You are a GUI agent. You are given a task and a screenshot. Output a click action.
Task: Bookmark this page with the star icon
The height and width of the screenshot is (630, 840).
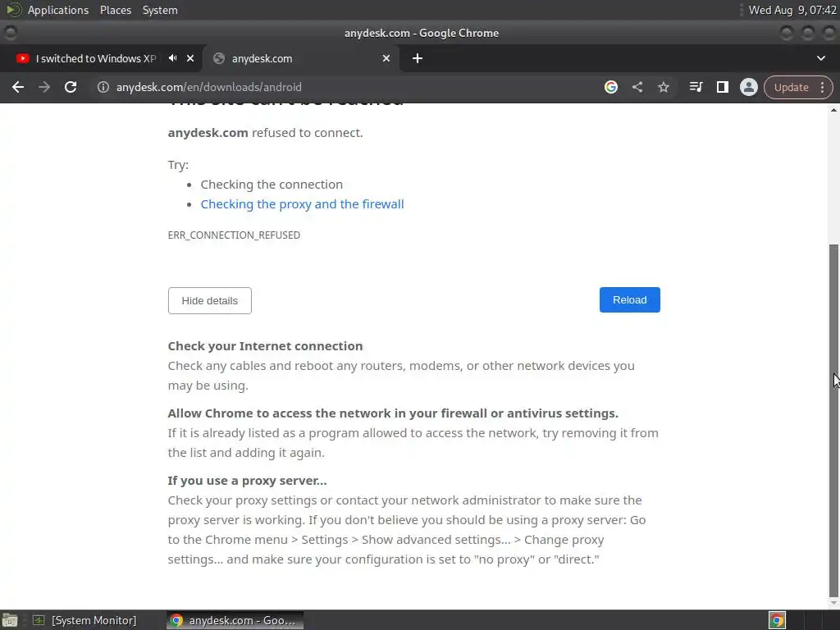pos(663,87)
